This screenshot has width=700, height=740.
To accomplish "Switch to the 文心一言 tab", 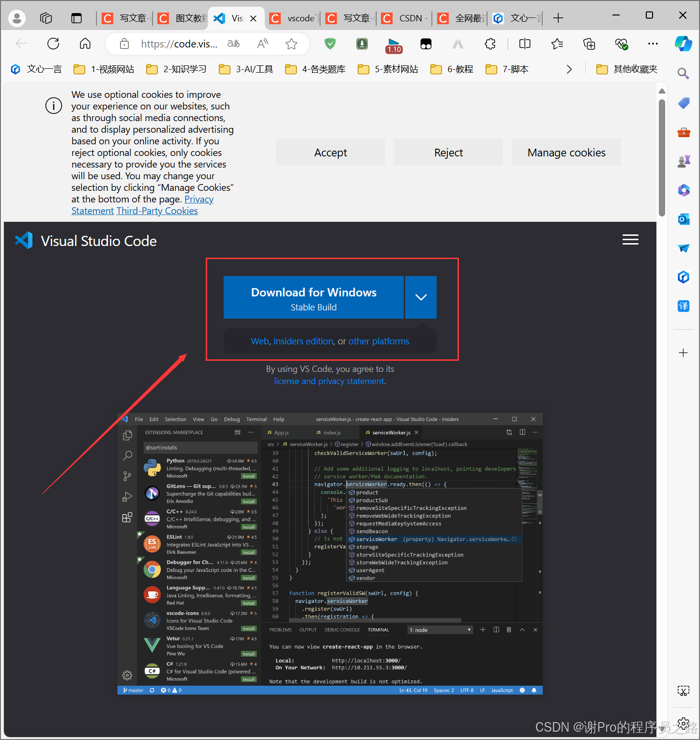I will point(517,18).
